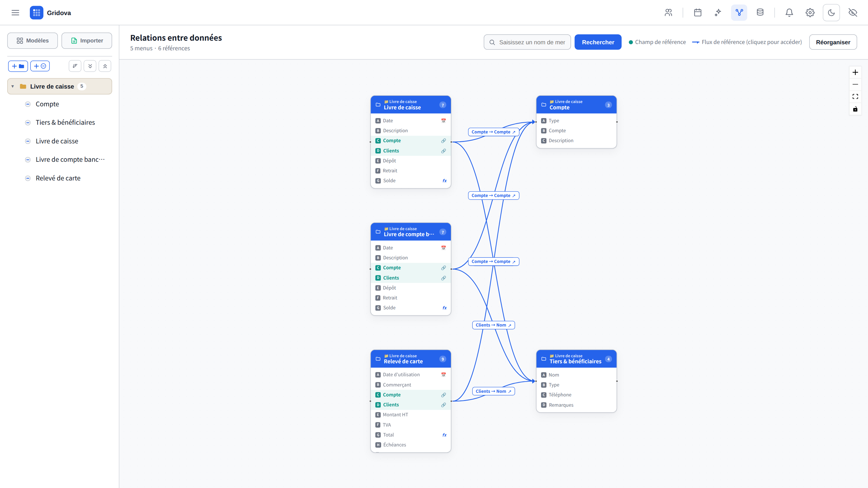868x488 pixels.
Task: Click the Rechercher button
Action: pos(598,42)
